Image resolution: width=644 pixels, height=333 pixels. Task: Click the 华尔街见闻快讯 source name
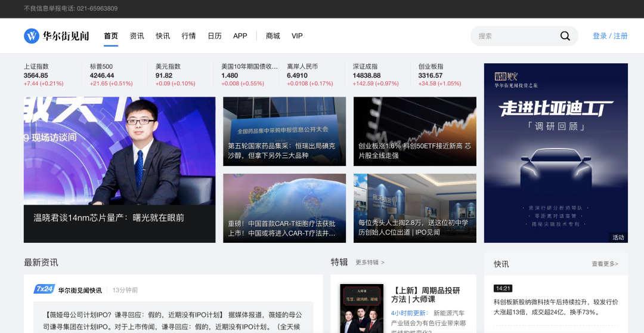(80, 290)
